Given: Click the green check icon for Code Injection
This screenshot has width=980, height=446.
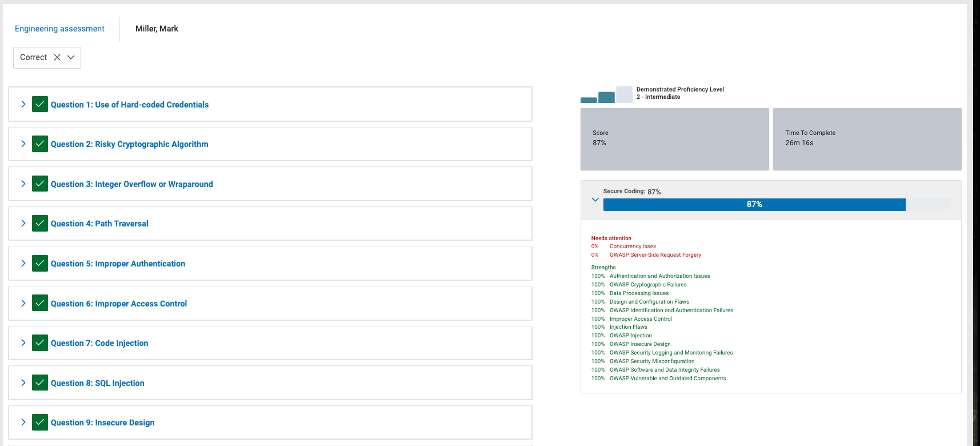Looking at the screenshot, I should [40, 343].
